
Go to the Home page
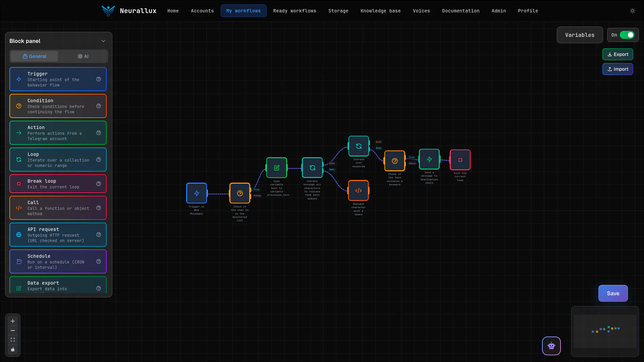pos(173,11)
